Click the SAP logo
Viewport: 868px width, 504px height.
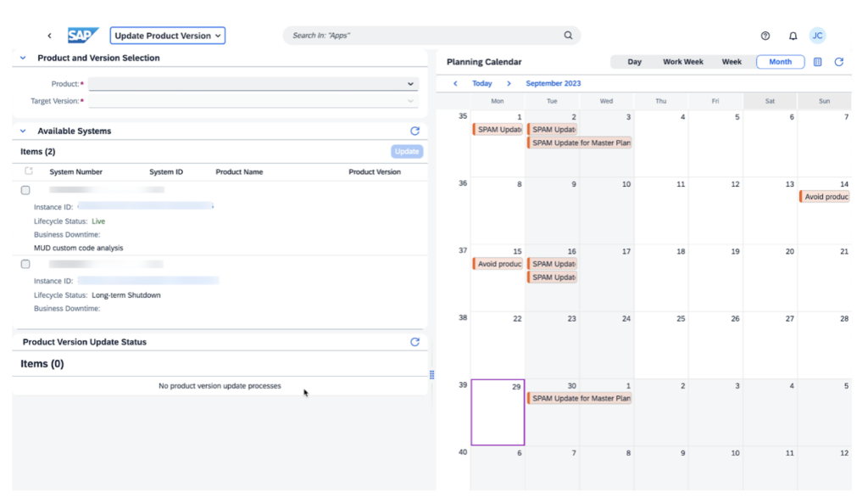[83, 36]
